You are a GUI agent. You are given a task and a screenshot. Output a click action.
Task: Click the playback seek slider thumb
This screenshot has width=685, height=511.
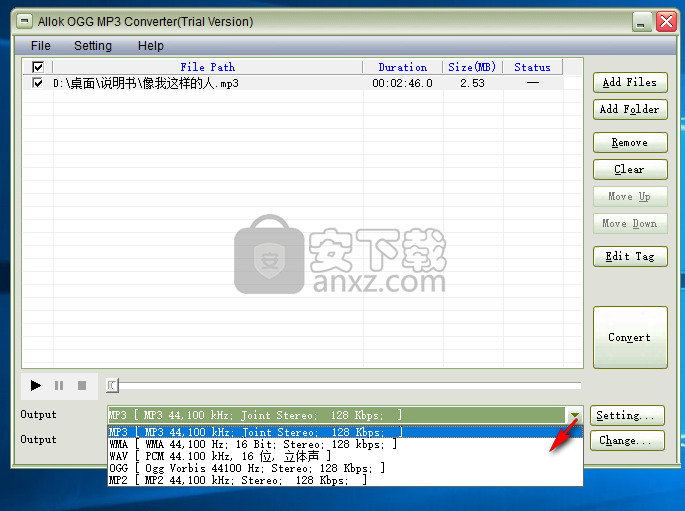click(x=112, y=386)
